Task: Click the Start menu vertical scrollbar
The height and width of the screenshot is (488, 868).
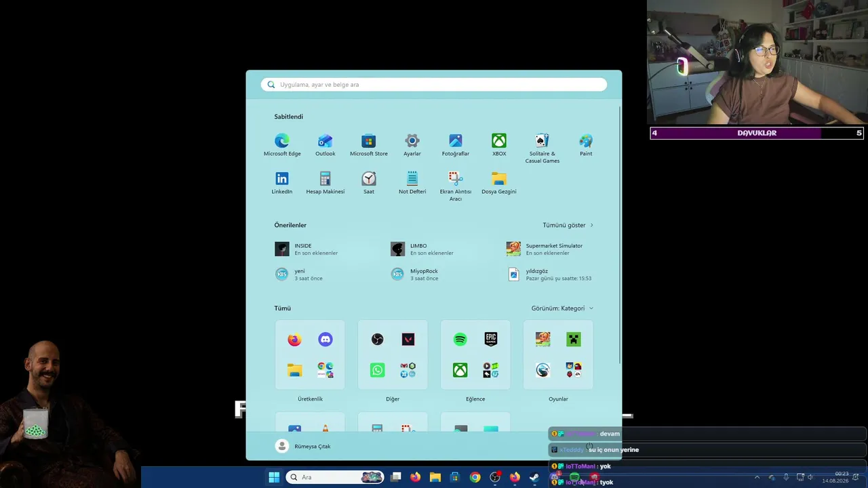Action: 620,234
